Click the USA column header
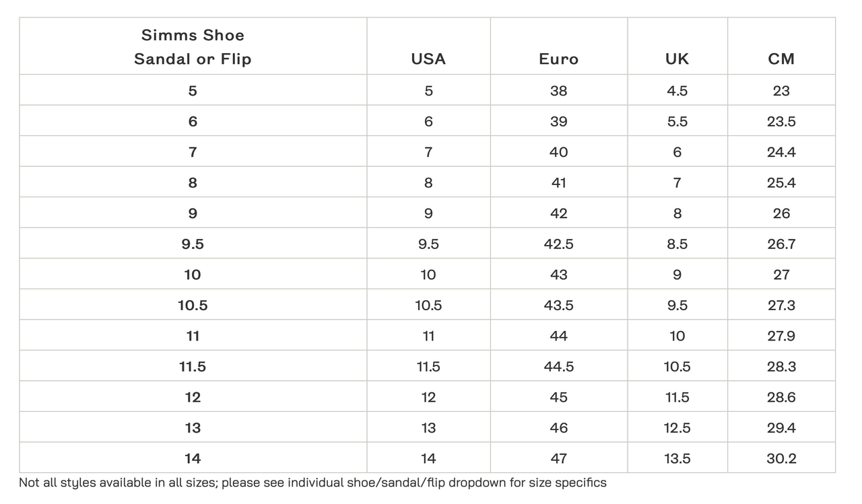Viewport: 862px width, 504px height. (428, 59)
